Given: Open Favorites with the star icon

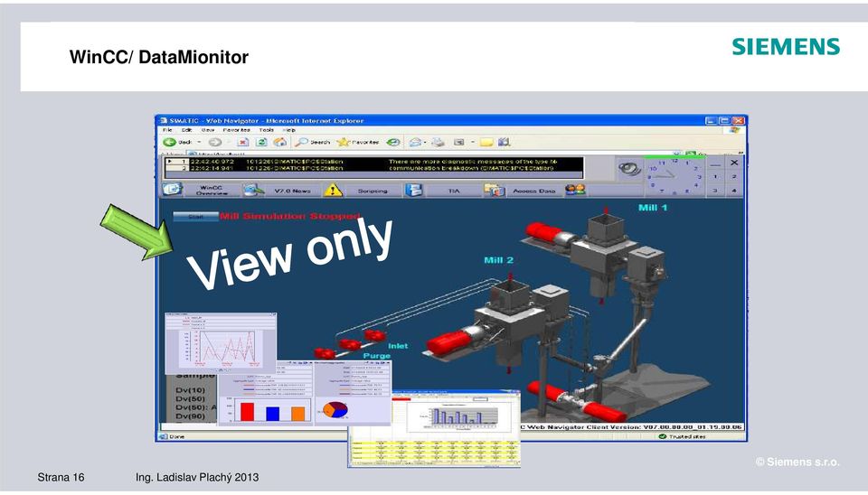Looking at the screenshot, I should pyautogui.click(x=358, y=142).
